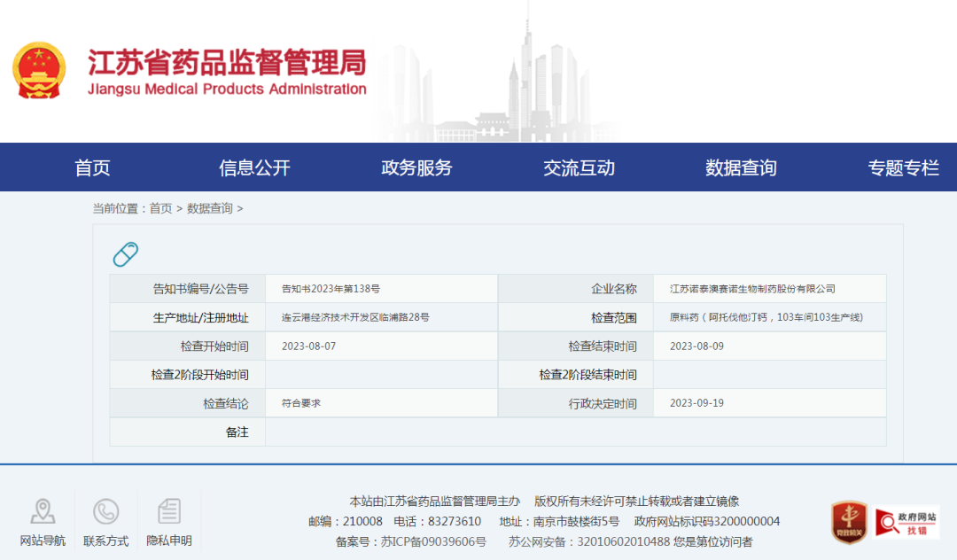Click the 党政机关 red badge icon
957x560 pixels.
click(849, 522)
